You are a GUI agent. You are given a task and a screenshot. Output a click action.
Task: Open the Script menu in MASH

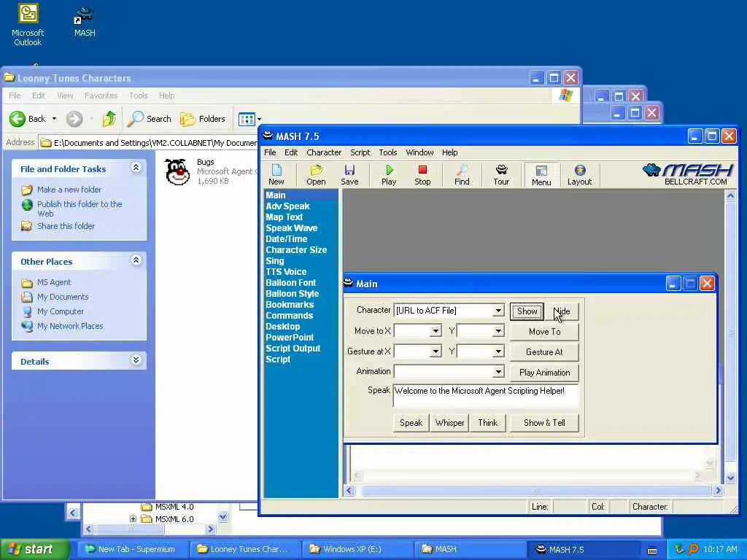(360, 152)
